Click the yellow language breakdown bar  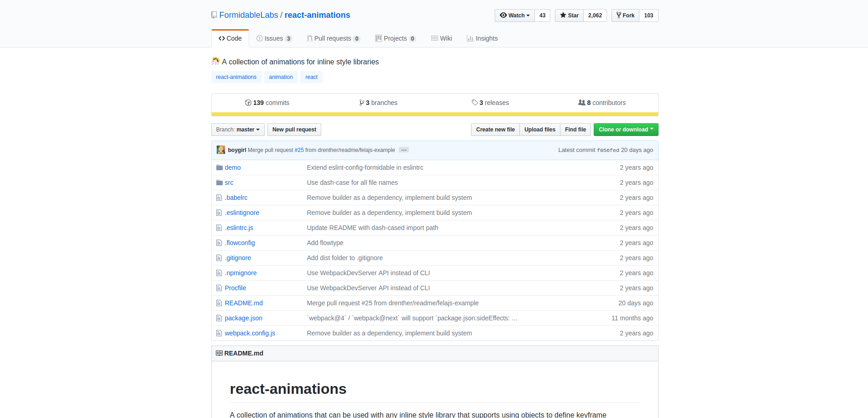tap(434, 114)
